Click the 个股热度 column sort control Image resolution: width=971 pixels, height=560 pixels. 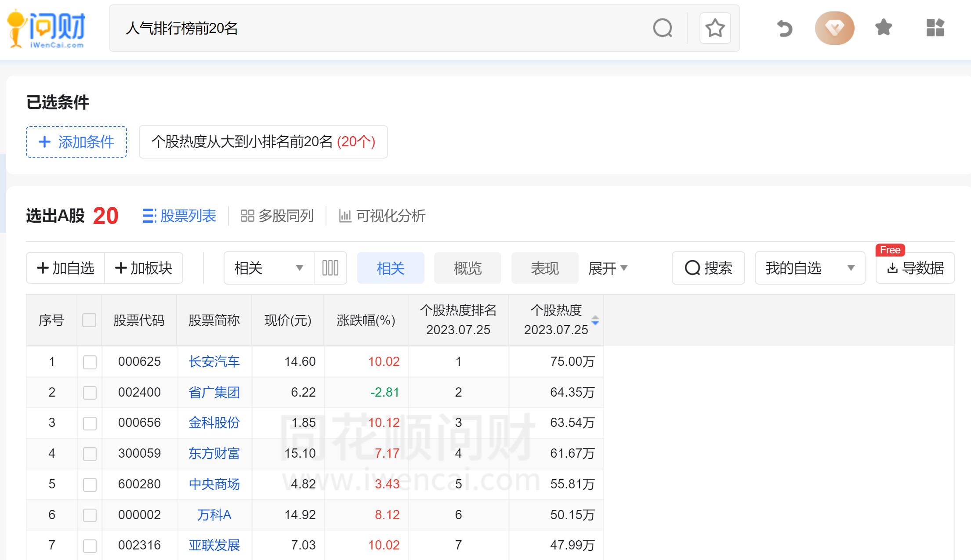click(595, 320)
